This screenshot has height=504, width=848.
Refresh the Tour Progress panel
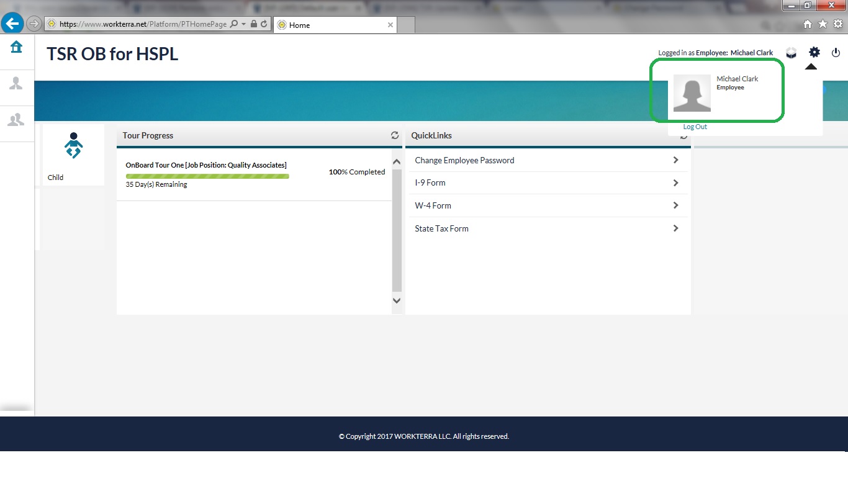(x=394, y=135)
